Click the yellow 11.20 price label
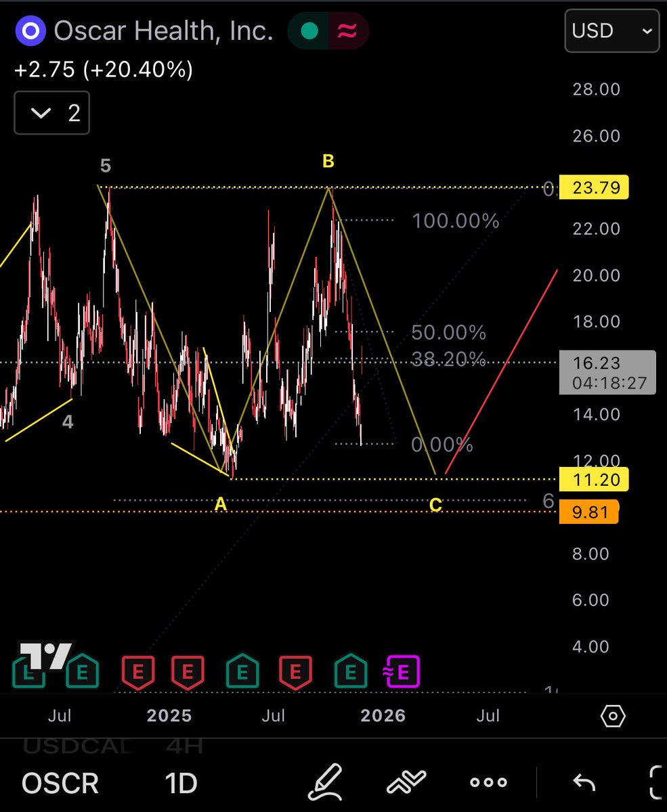Image resolution: width=667 pixels, height=812 pixels. click(593, 479)
